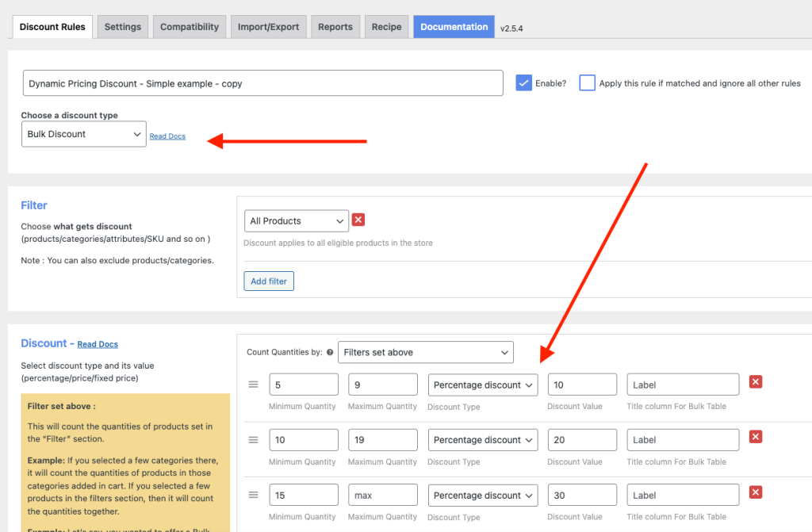Open the All Products filter dropdown
Screen dimensions: 812x532
[297, 220]
